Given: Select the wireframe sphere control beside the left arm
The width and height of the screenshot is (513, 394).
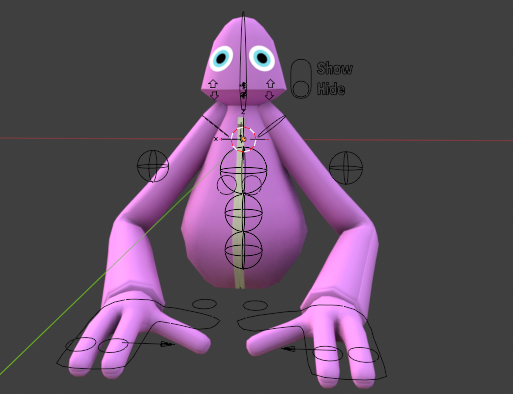Looking at the screenshot, I should [x=153, y=166].
